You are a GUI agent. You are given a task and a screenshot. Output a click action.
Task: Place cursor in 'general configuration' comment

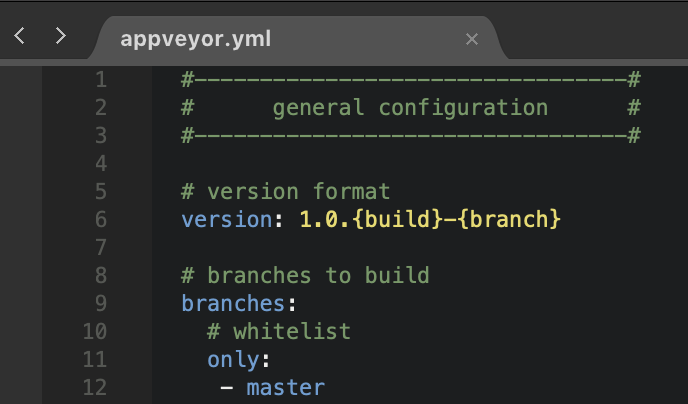[410, 108]
